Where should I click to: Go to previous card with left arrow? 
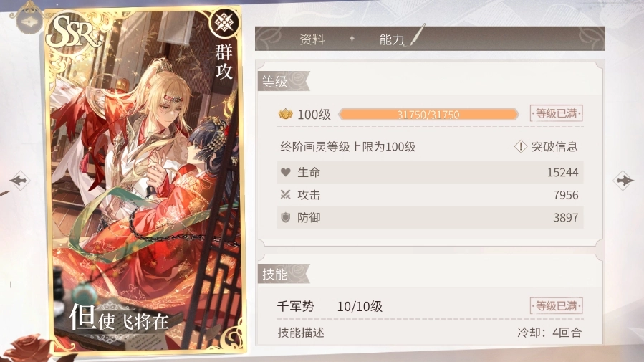click(19, 181)
